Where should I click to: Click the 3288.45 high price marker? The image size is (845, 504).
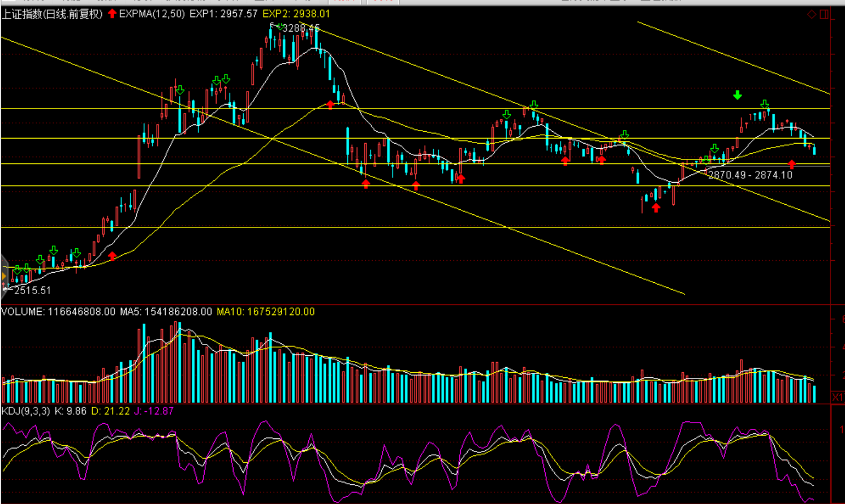point(300,28)
